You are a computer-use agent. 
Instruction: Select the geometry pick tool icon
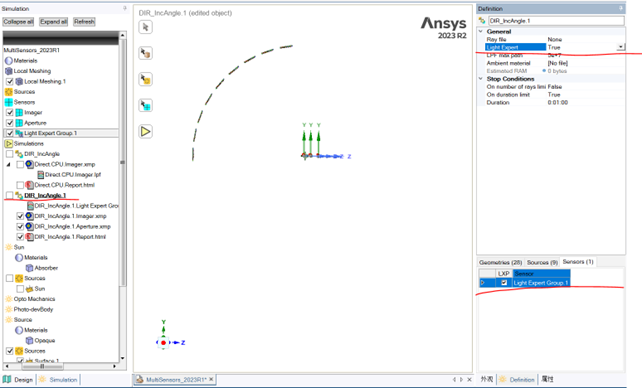tap(145, 53)
